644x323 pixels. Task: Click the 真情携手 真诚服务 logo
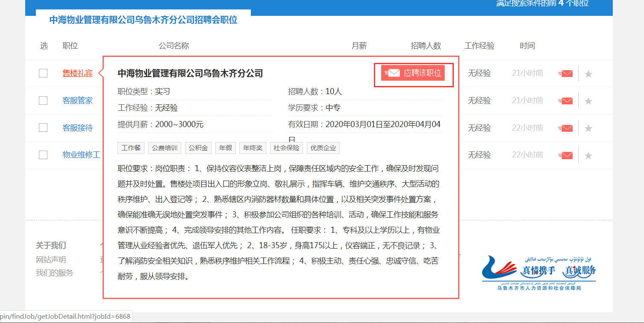[539, 273]
